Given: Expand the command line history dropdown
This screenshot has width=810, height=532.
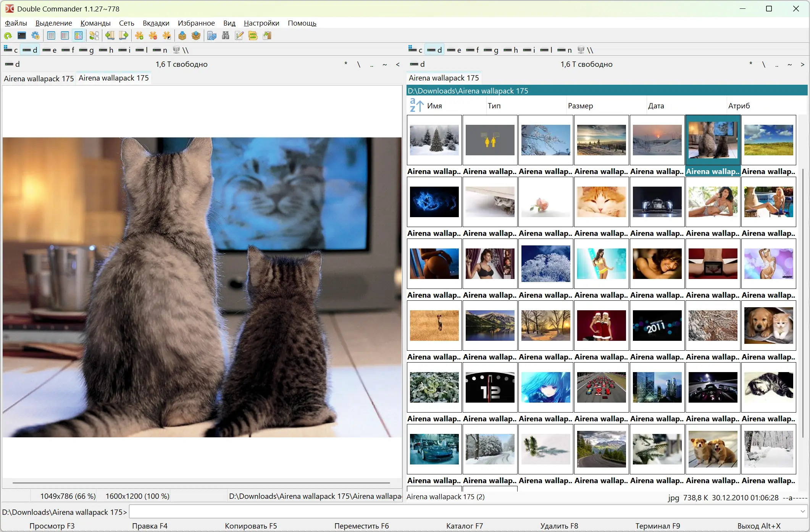Looking at the screenshot, I should click(803, 511).
